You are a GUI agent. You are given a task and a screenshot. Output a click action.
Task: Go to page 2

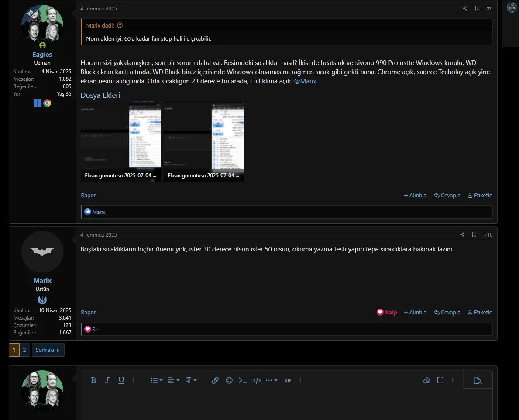(x=24, y=350)
